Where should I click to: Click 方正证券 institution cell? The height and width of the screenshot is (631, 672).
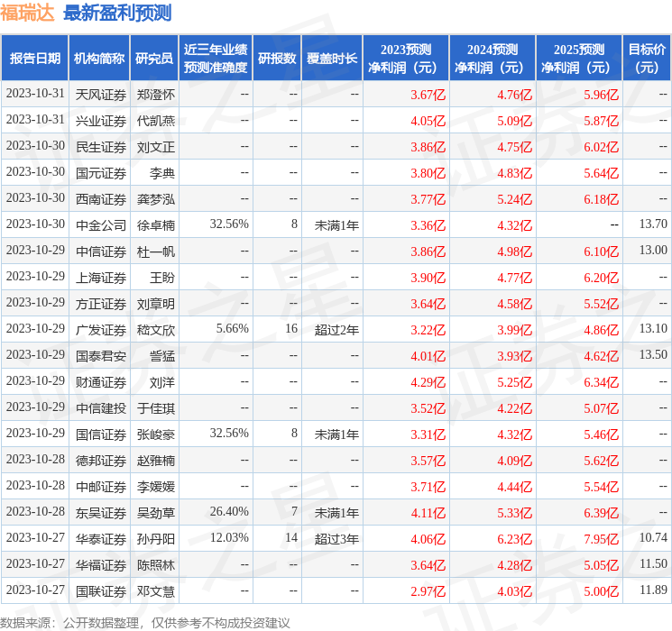pyautogui.click(x=101, y=303)
